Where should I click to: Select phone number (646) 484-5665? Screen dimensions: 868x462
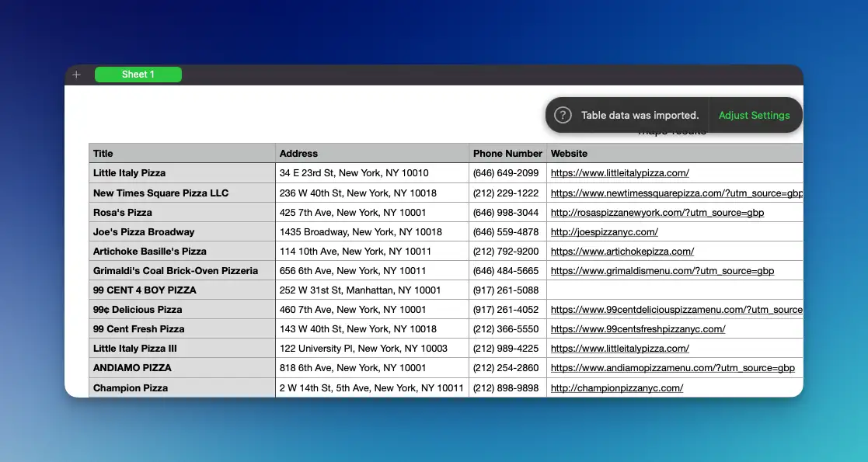click(507, 270)
